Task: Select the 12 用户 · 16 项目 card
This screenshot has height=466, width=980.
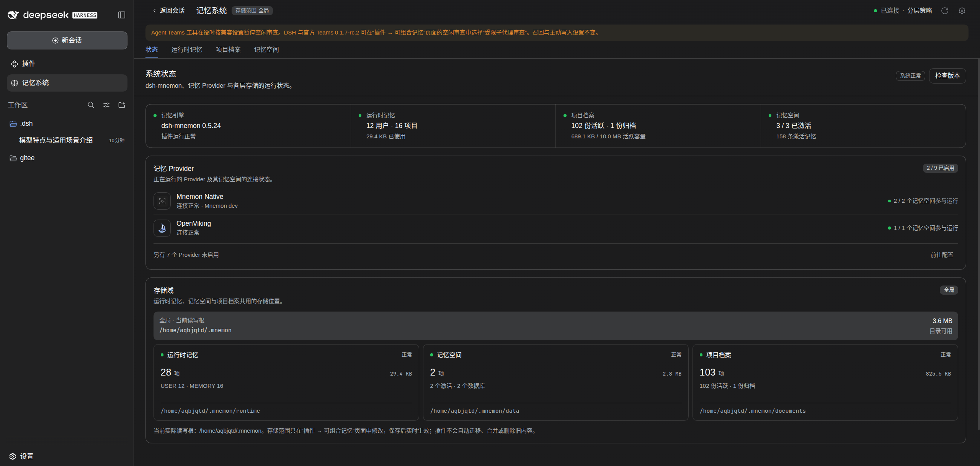Action: coord(453,126)
